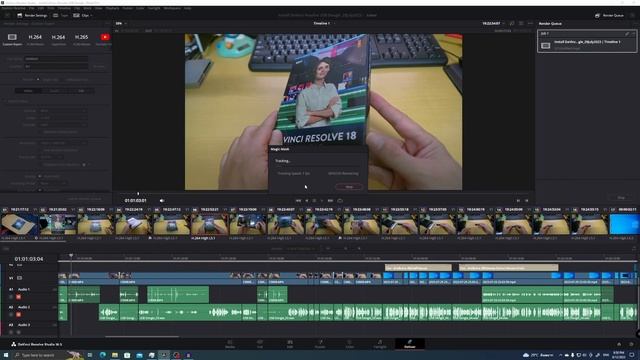Viewport: 640px width, 360px height.
Task: Mute Audio 1 track
Action: pos(18,297)
